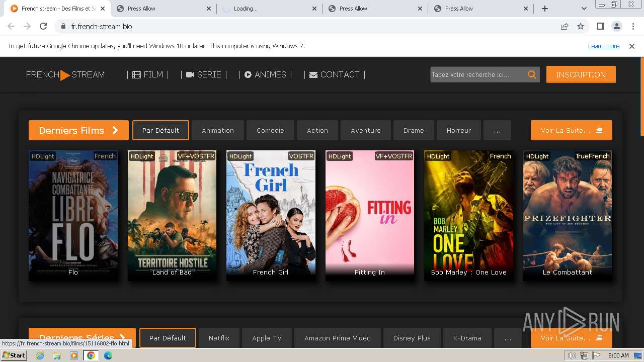This screenshot has width=644, height=362.
Task: Open tab search dropdown arrow
Action: [584, 9]
